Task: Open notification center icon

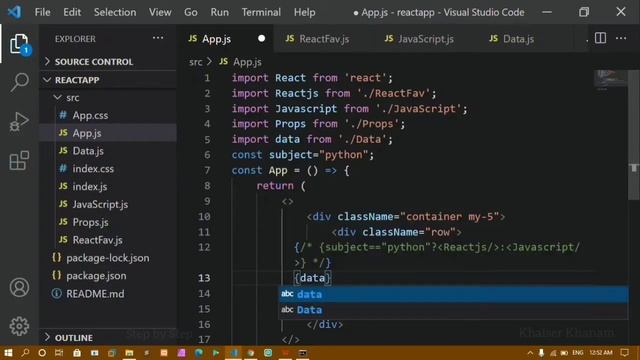Action: [624, 353]
